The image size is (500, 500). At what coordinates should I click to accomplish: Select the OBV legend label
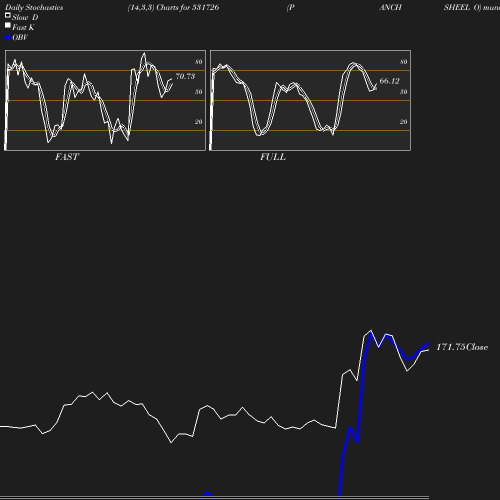tap(20, 38)
